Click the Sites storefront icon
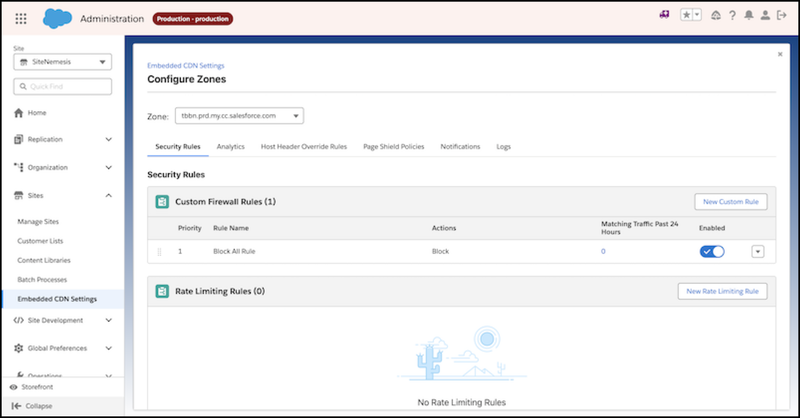 19,195
